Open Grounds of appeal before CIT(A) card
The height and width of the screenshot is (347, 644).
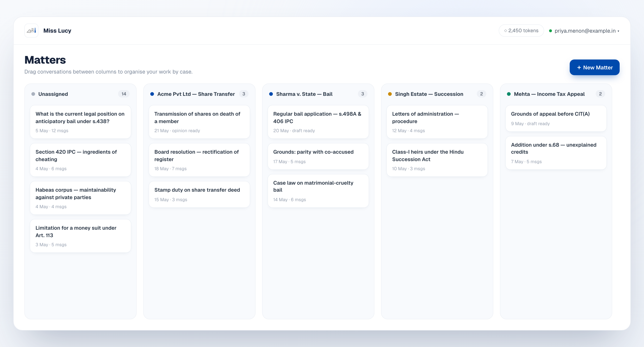tap(556, 118)
